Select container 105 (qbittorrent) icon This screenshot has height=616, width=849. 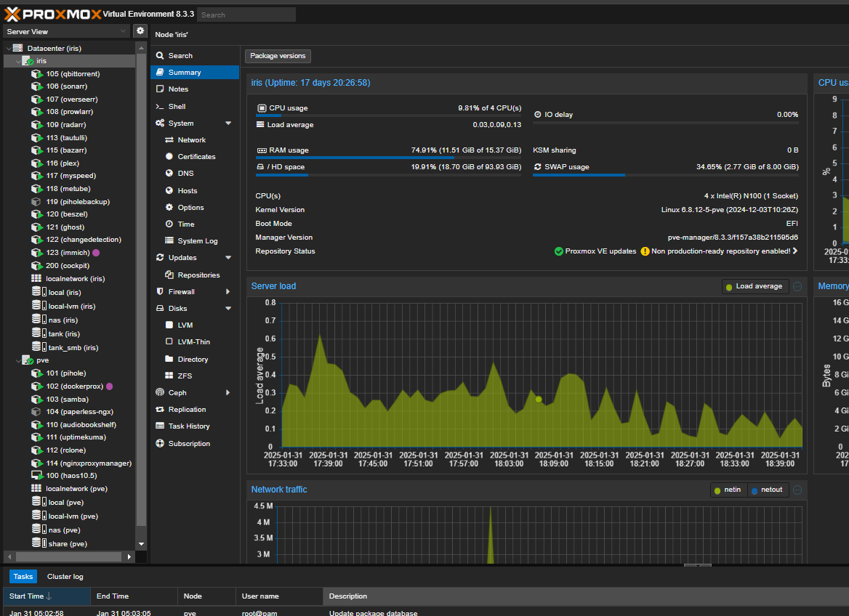tap(36, 73)
